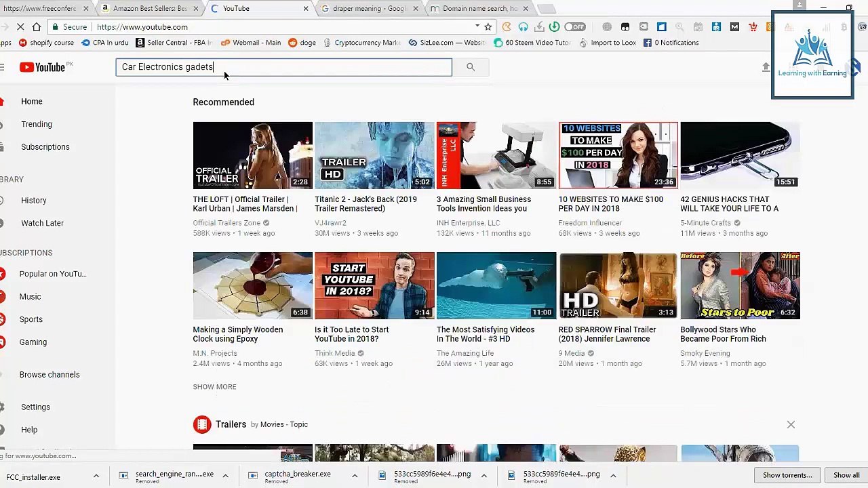Dismiss the Trailers section with the X
Image resolution: width=868 pixels, height=488 pixels.
tap(791, 424)
